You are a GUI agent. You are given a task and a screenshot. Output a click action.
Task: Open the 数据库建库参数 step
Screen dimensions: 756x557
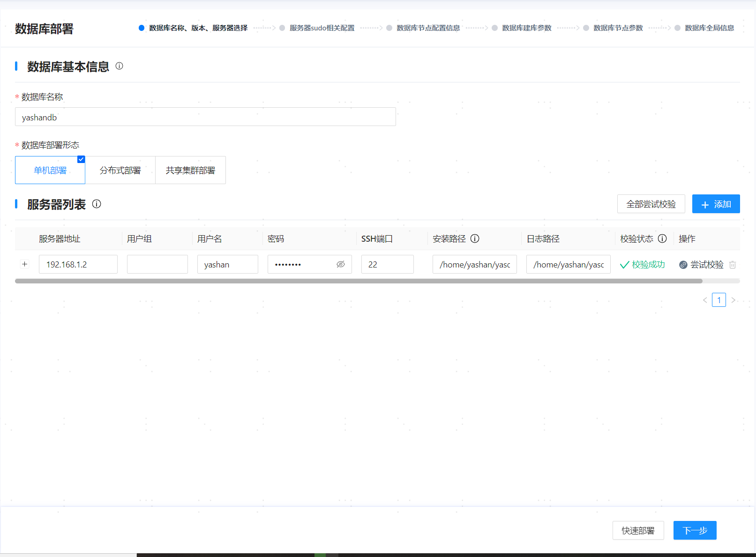pos(526,28)
